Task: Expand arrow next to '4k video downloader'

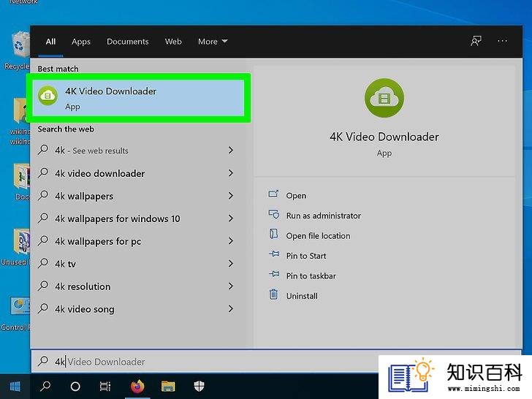Action: click(x=231, y=173)
